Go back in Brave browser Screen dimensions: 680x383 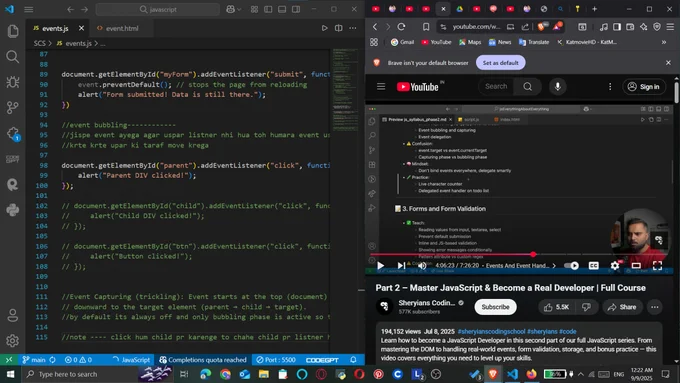tap(375, 27)
